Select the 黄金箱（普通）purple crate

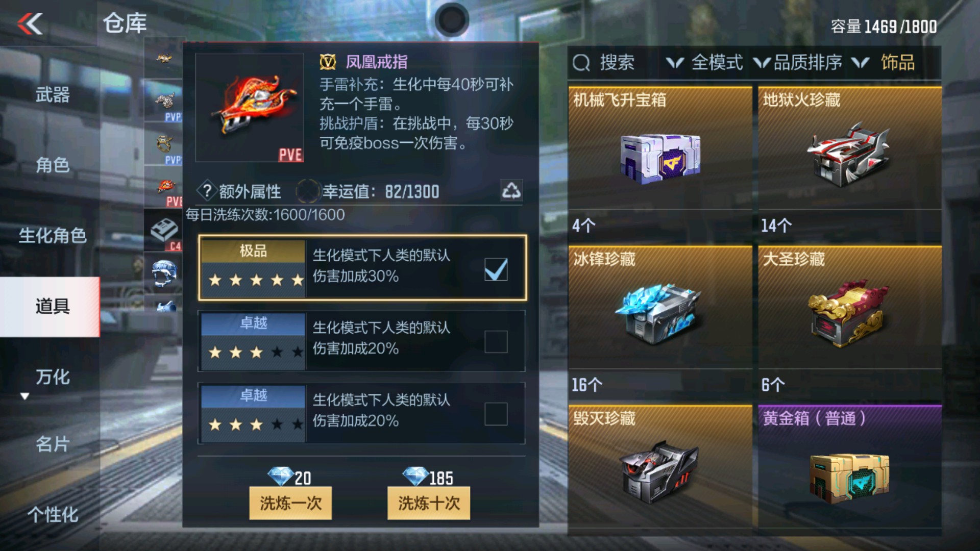point(850,466)
